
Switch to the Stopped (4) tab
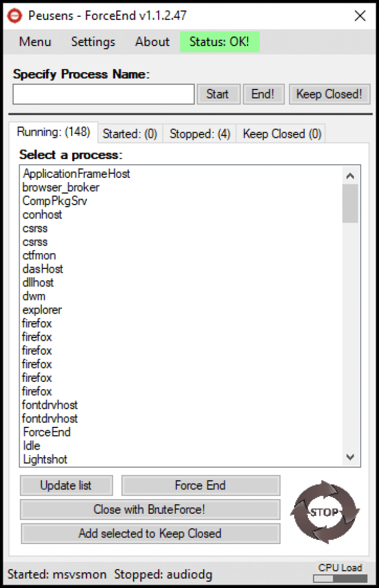[200, 134]
